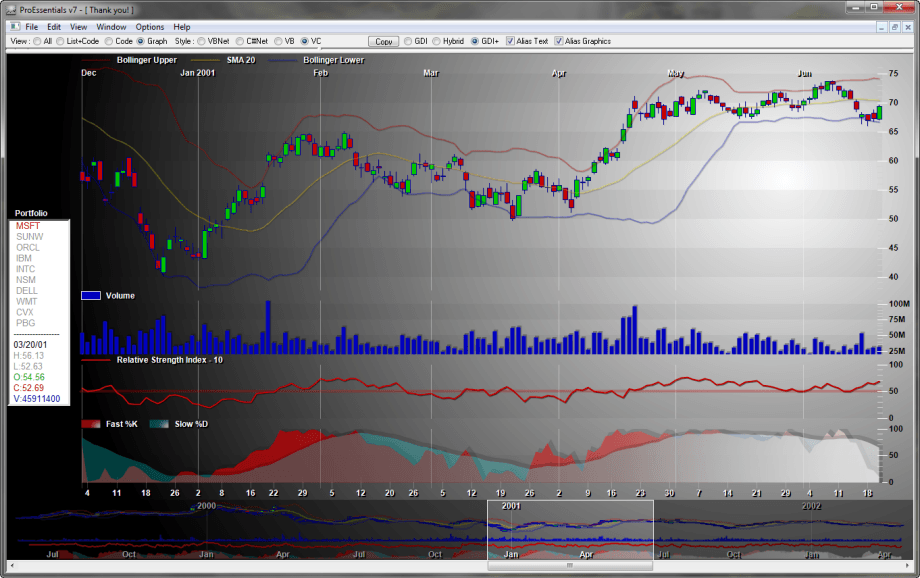Select the List+Code view radio button
This screenshot has height=578, width=920.
(x=60, y=42)
